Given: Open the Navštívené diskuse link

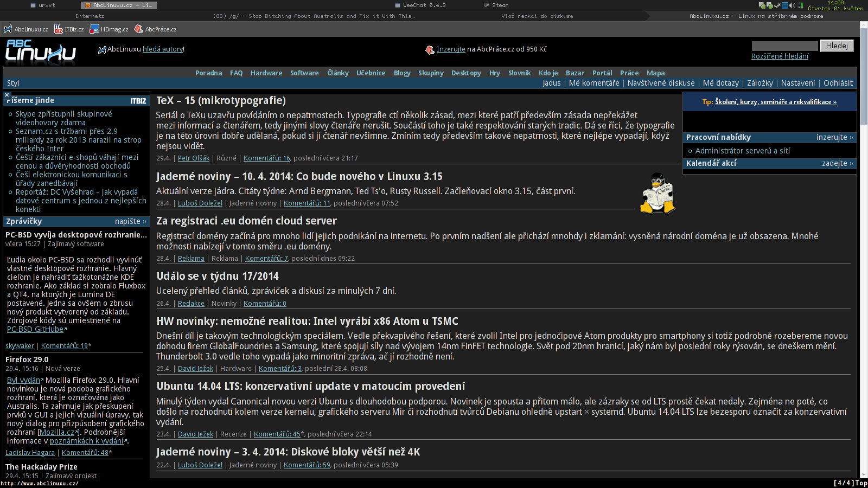Looking at the screenshot, I should (661, 83).
